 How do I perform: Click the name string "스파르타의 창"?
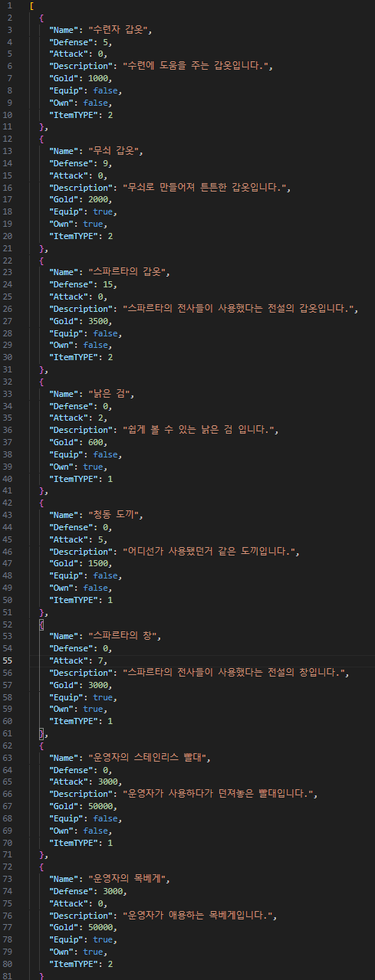point(123,635)
